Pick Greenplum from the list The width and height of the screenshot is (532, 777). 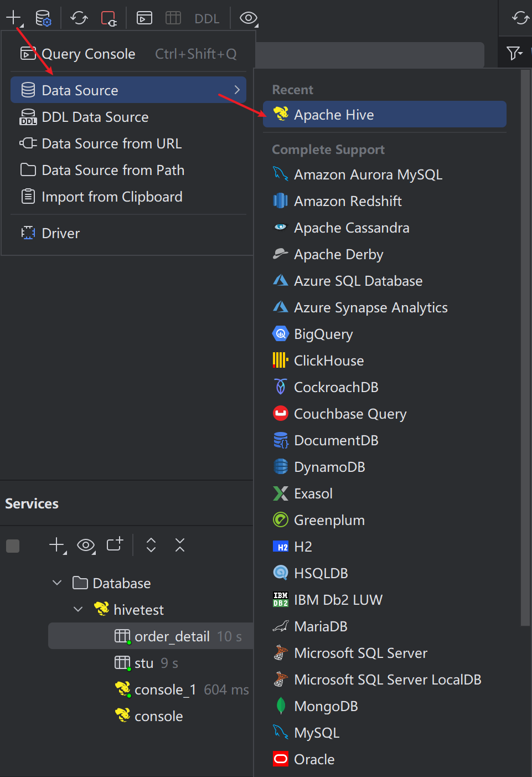(x=385, y=520)
